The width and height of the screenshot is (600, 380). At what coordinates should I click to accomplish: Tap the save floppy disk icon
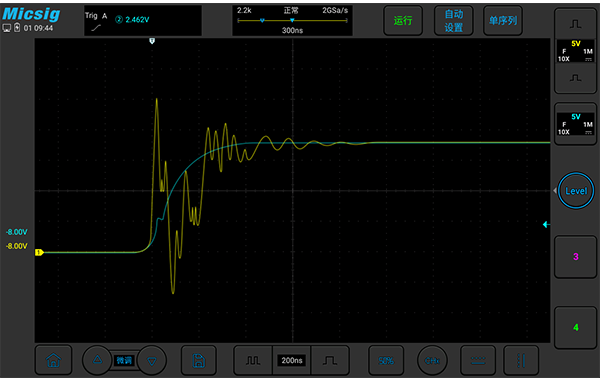199,360
